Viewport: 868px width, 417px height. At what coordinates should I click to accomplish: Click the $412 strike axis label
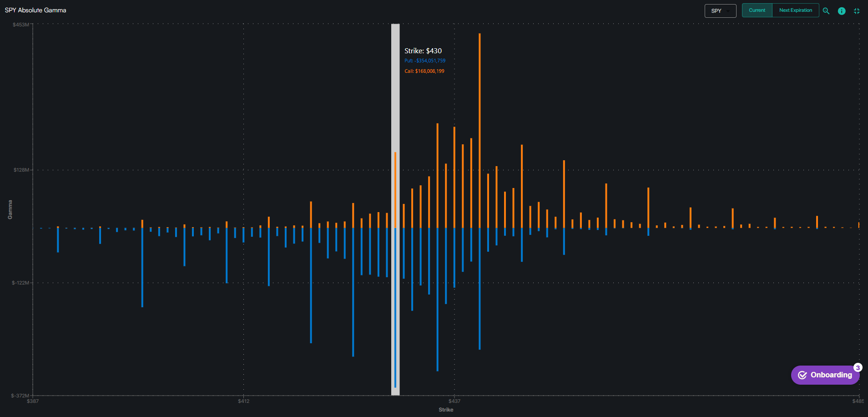(243, 401)
